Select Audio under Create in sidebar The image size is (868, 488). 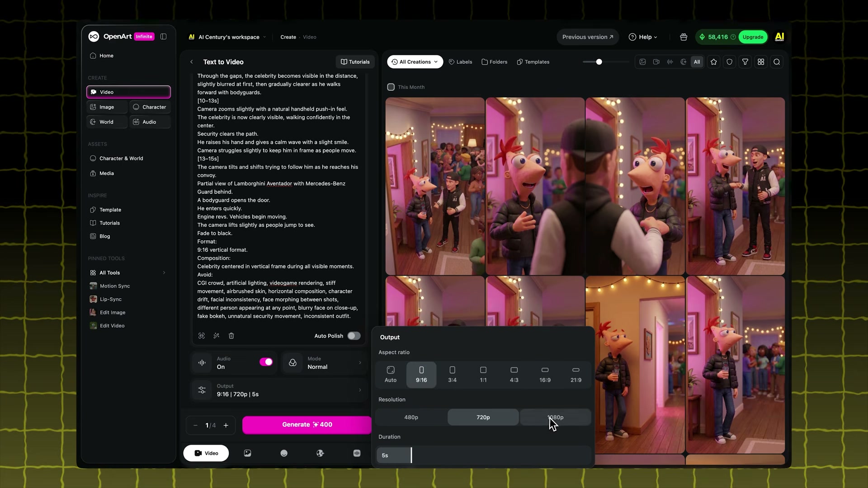tap(150, 122)
